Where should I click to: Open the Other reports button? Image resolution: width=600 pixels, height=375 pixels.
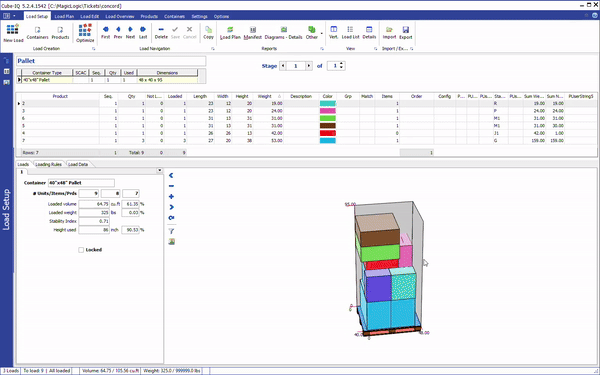312,33
